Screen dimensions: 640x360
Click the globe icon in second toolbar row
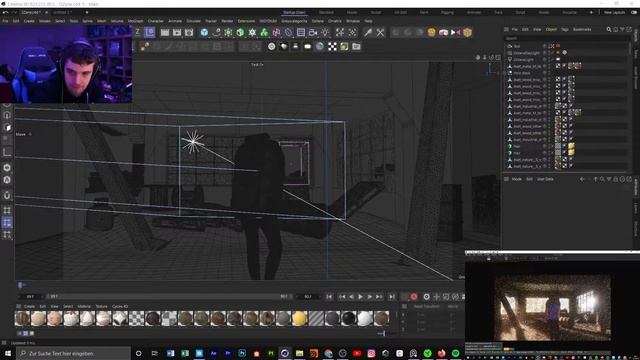320,47
